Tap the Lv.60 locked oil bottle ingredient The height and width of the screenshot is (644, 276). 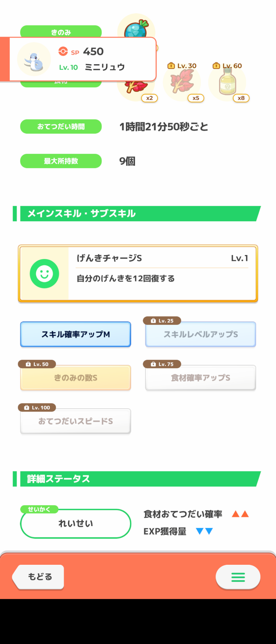point(228,83)
